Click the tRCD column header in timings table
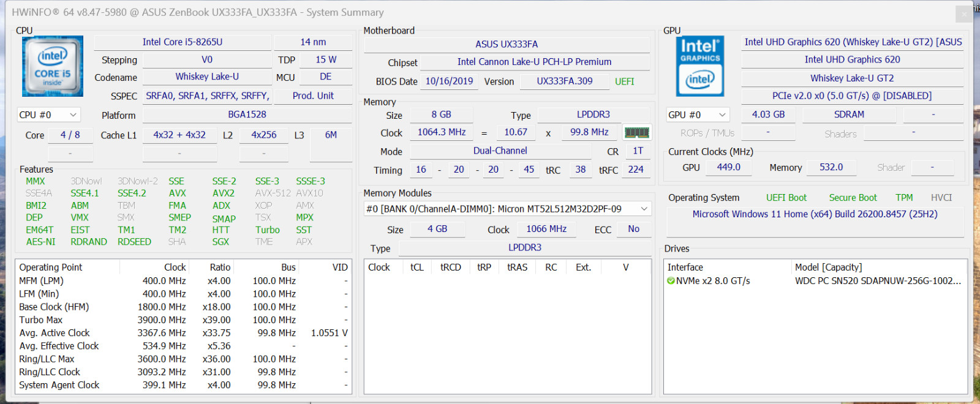Viewport: 980px width, 404px height. click(x=450, y=267)
